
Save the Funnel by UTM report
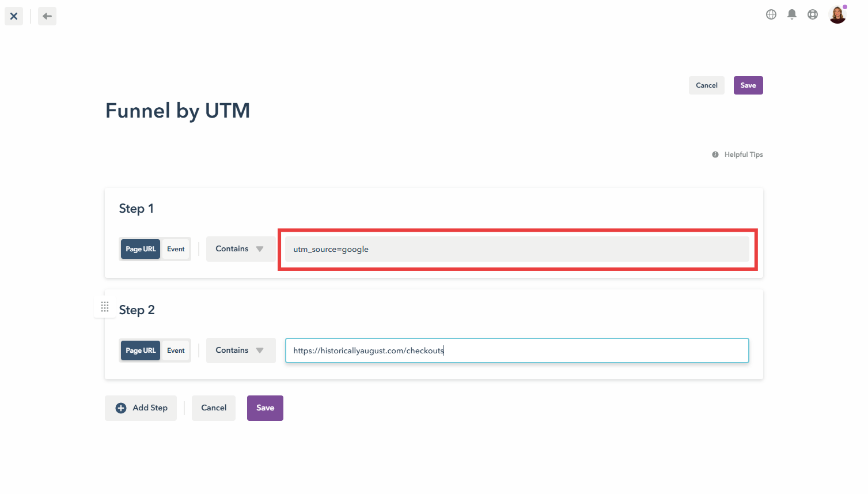coord(748,85)
